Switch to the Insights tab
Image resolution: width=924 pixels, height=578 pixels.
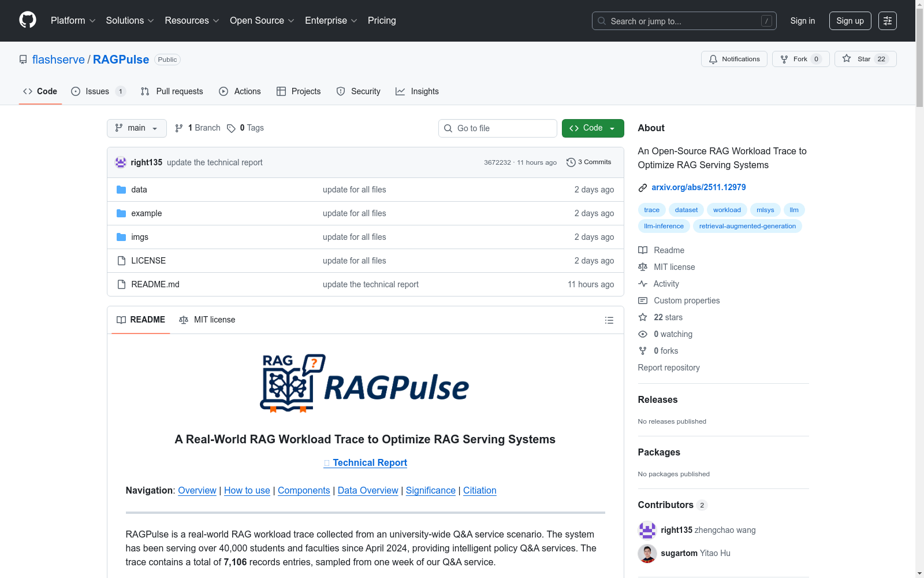(417, 91)
